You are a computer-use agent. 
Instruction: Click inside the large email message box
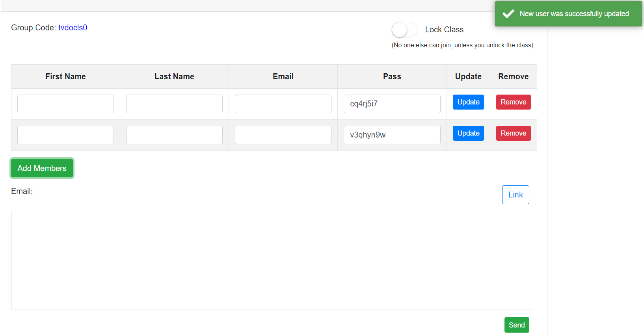272,260
